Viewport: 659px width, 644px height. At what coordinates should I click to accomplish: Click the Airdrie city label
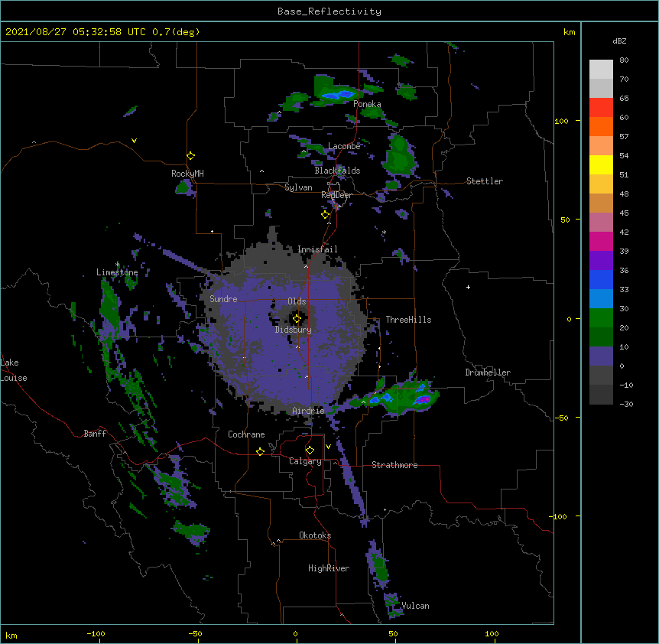(308, 411)
